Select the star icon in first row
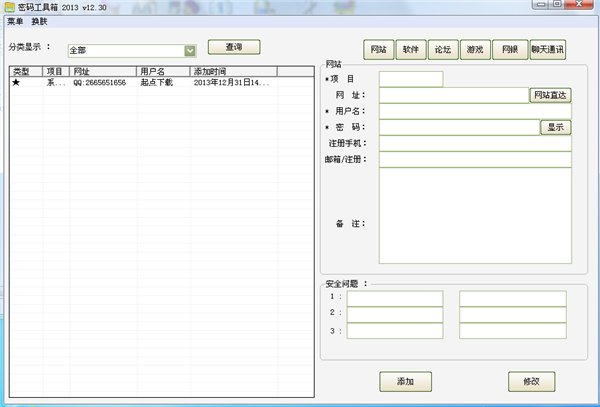Viewport: 600px width, 407px height. click(x=16, y=82)
